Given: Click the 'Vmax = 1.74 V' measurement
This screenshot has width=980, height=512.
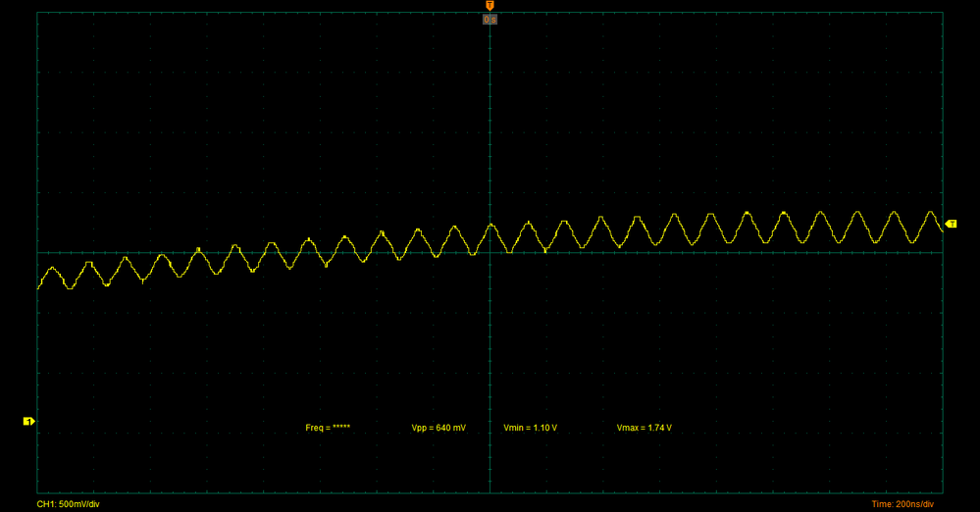Looking at the screenshot, I should tap(645, 428).
